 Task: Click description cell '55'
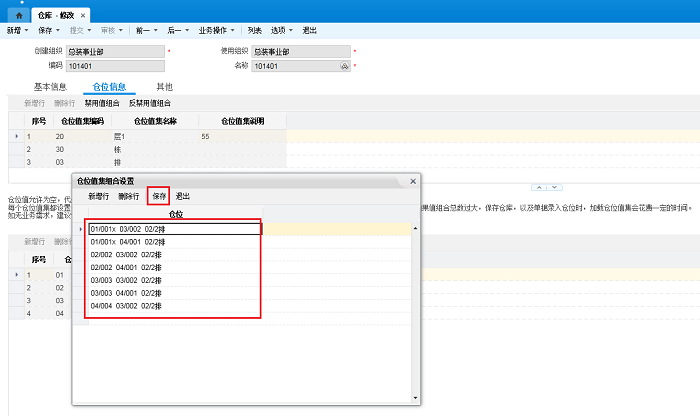pos(242,137)
